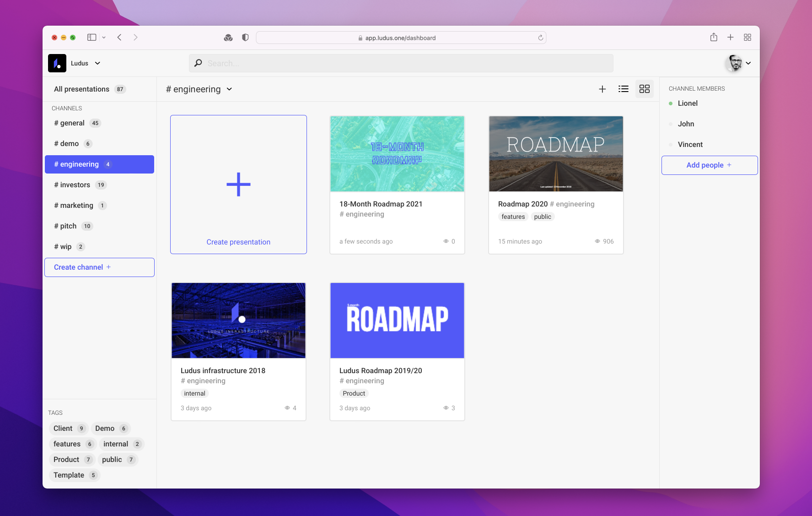
Task: Click the view count on Roadmap 2020
Action: (604, 241)
